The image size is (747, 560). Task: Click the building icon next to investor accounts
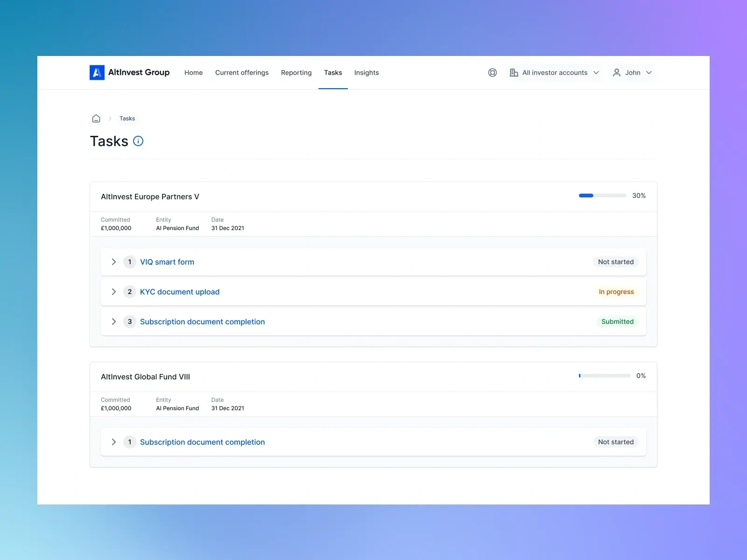click(x=514, y=72)
